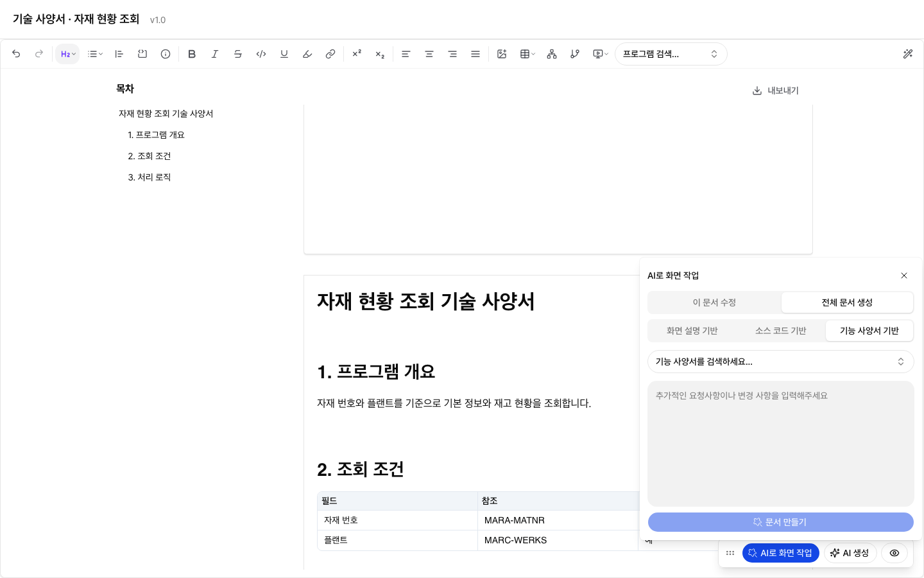This screenshot has width=924, height=578.
Task: Open the H2 heading level dropdown
Action: [68, 54]
